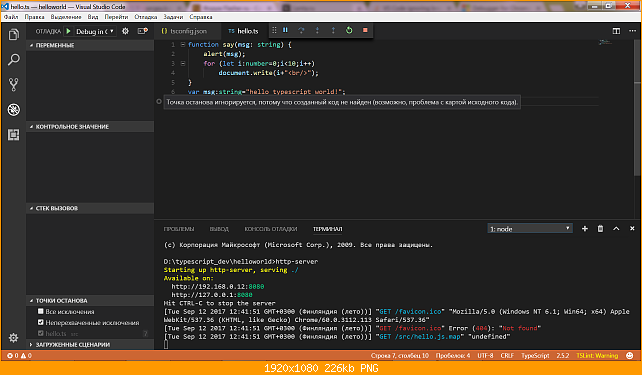The width and height of the screenshot is (642, 375).
Task: Show the Problems panel tab
Action: [179, 229]
